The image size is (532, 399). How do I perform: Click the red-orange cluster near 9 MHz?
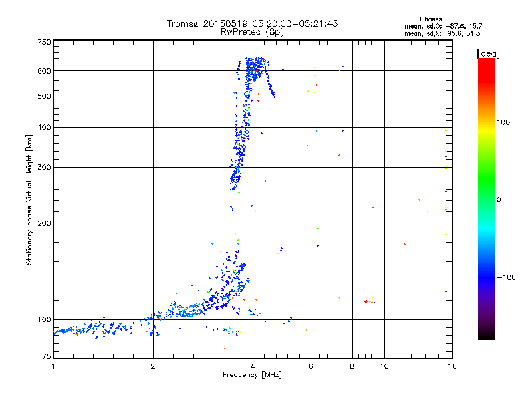[x=370, y=301]
